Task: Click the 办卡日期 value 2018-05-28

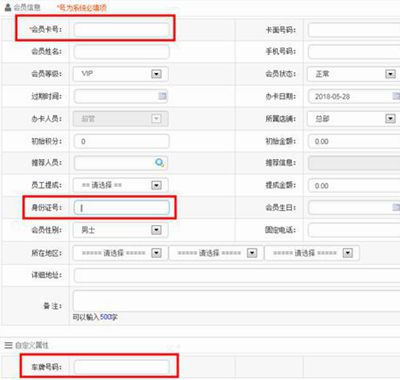Action: [x=332, y=96]
